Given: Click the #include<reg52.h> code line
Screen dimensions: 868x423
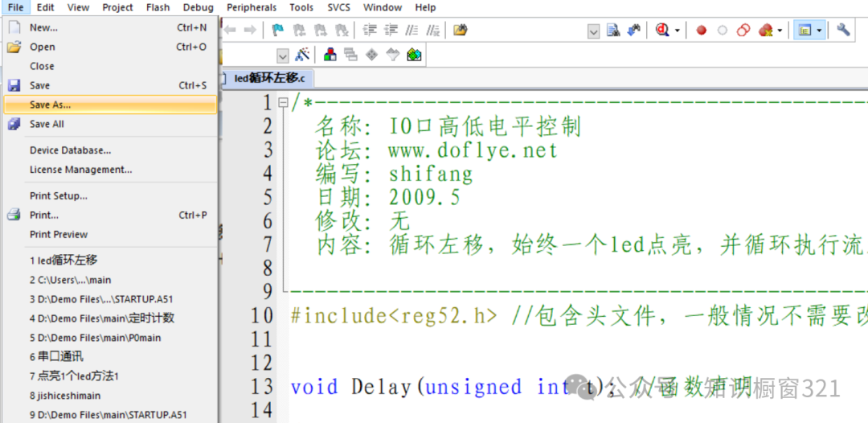Looking at the screenshot, I should click(394, 315).
